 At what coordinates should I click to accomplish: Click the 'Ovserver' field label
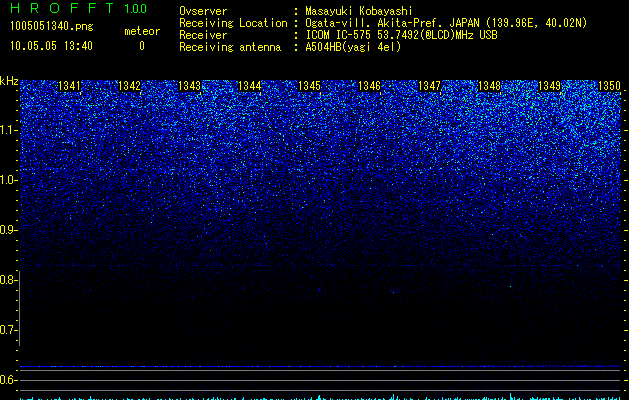tap(203, 11)
